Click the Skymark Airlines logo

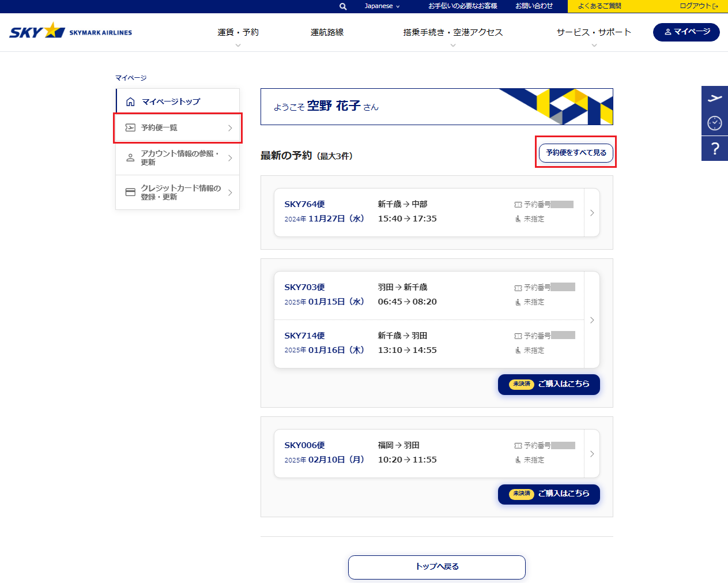[70, 31]
